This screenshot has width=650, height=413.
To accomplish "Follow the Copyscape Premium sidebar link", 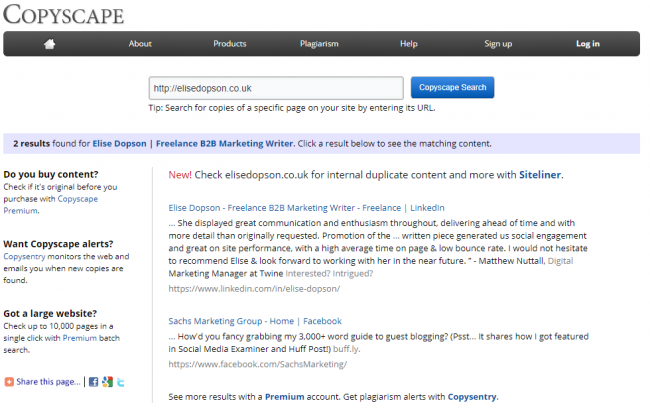I will pos(51,204).
